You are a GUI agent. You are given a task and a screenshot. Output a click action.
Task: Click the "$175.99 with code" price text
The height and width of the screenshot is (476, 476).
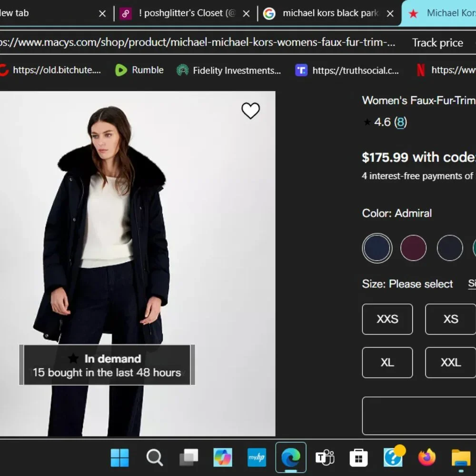(419, 157)
